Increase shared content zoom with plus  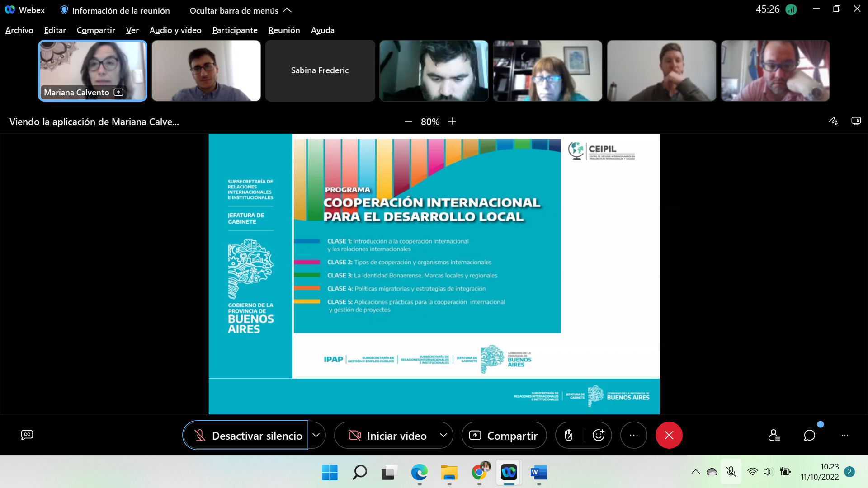coord(452,122)
